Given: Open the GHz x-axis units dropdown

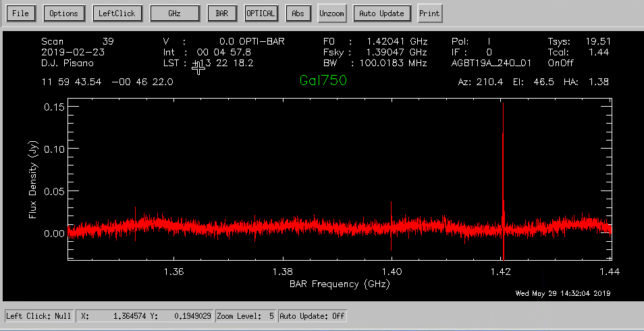Looking at the screenshot, I should click(x=175, y=13).
